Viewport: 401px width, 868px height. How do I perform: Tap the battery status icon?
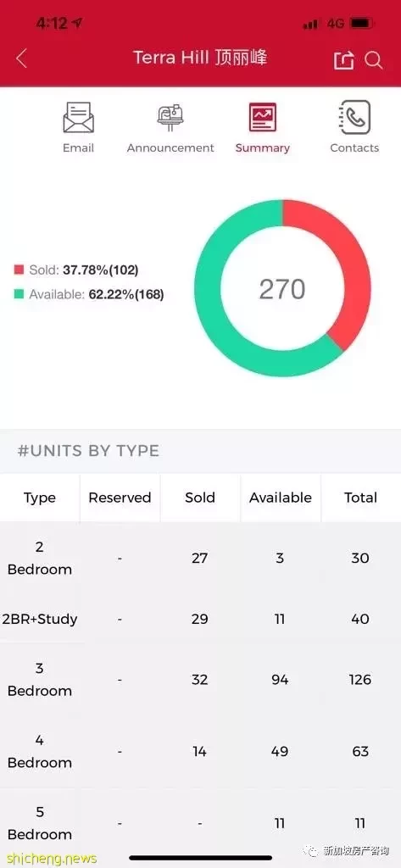point(362,24)
